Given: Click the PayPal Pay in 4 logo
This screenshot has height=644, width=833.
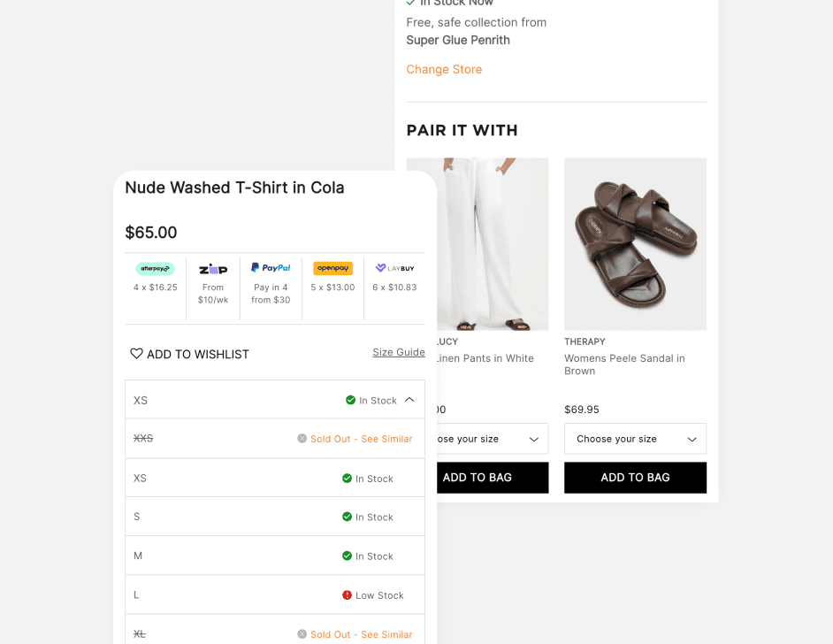Looking at the screenshot, I should point(271,268).
